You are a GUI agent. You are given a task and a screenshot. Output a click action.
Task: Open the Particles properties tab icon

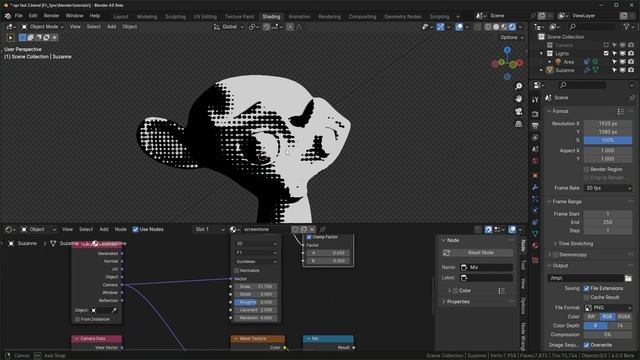535,199
